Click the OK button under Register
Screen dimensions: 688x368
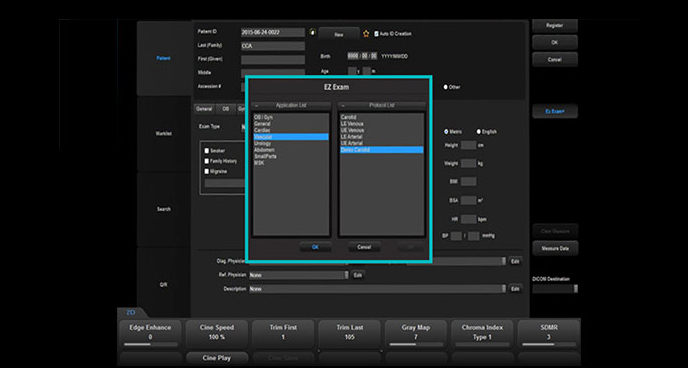[555, 43]
